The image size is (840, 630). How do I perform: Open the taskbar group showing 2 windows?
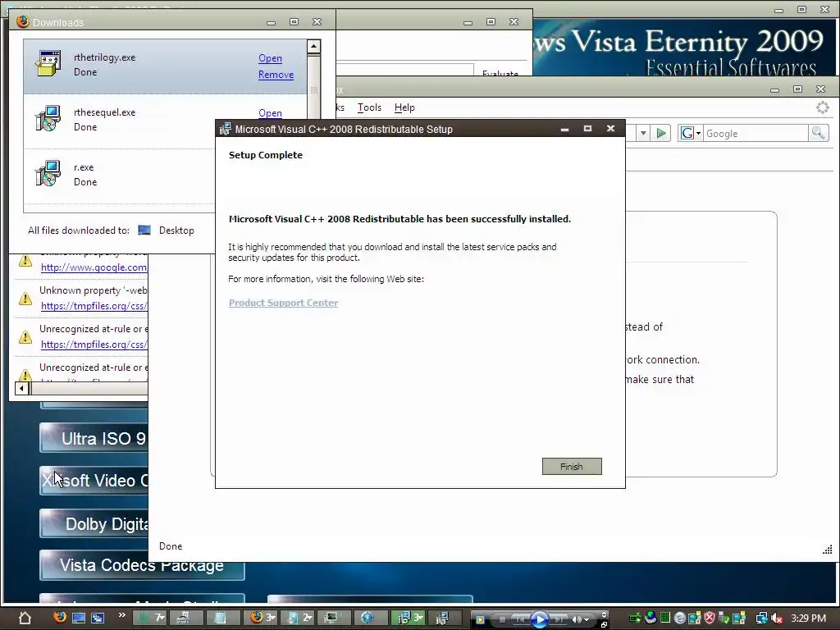(x=297, y=618)
